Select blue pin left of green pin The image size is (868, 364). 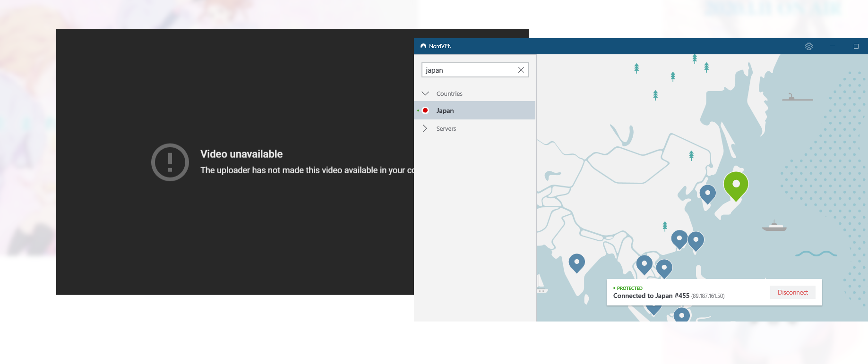[707, 194]
